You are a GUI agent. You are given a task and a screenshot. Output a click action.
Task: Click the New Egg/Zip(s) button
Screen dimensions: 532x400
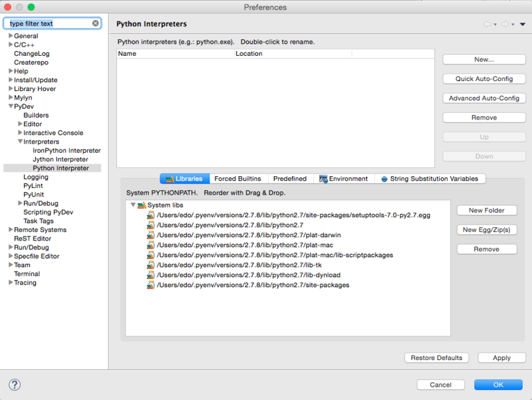(x=487, y=230)
